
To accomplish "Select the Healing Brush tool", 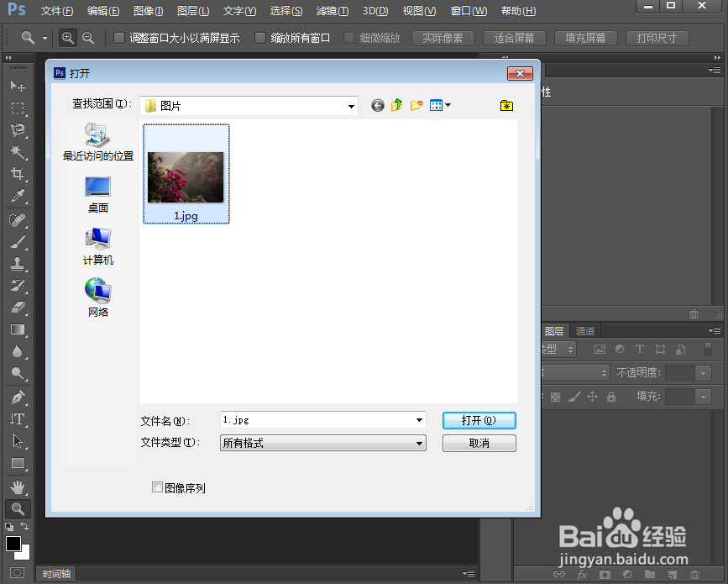I will (18, 219).
